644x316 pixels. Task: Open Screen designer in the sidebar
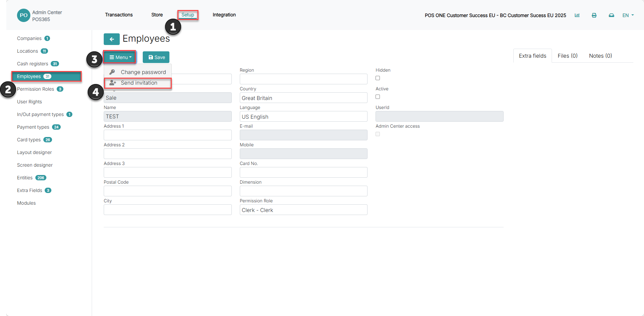click(x=35, y=165)
